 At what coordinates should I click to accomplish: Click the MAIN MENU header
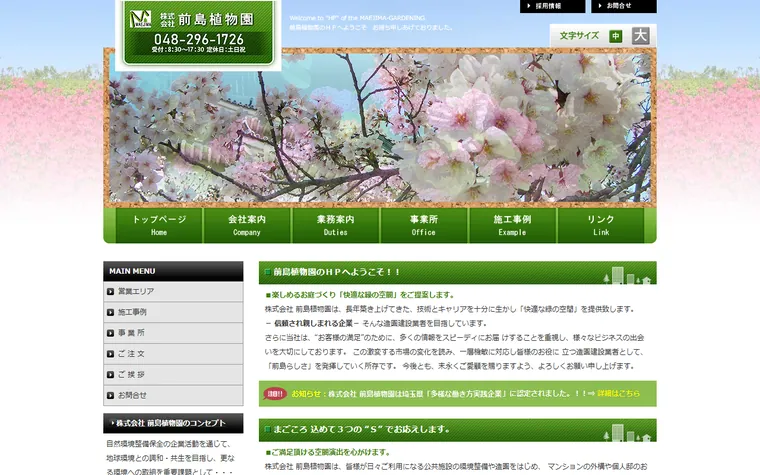[173, 271]
